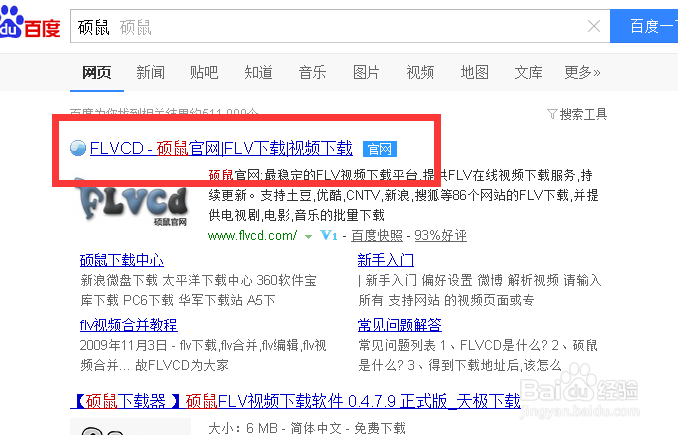Expand the green dropdown arrow after flvcd URL
Viewport: 678px width, 435px height.
point(308,237)
